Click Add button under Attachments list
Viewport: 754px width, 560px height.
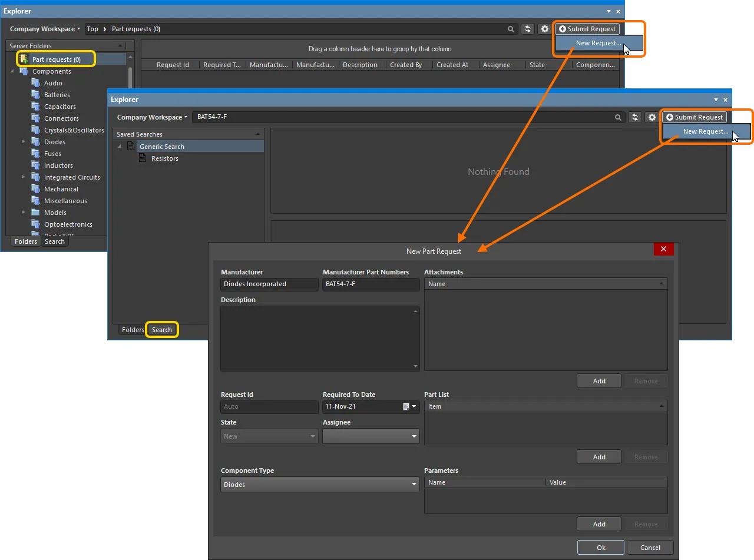(599, 381)
